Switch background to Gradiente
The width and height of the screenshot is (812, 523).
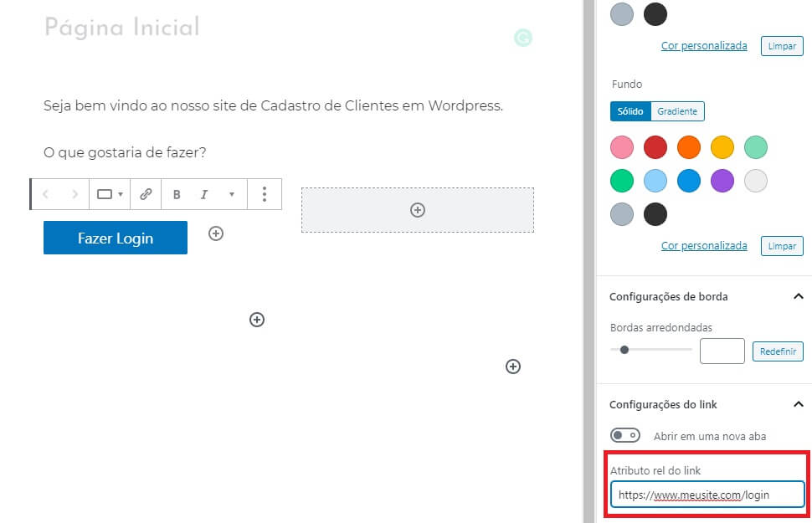(677, 110)
